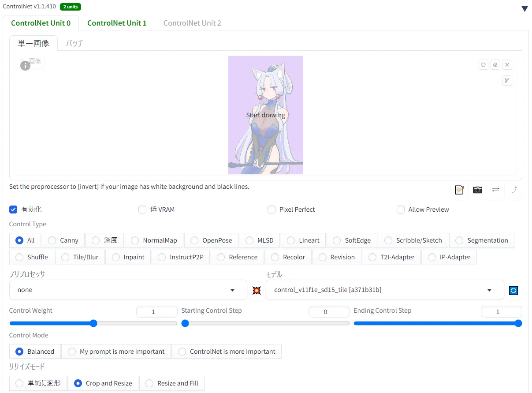Click the Ending Control Step value field
Image resolution: width=532 pixels, height=393 pixels.
(x=502, y=312)
